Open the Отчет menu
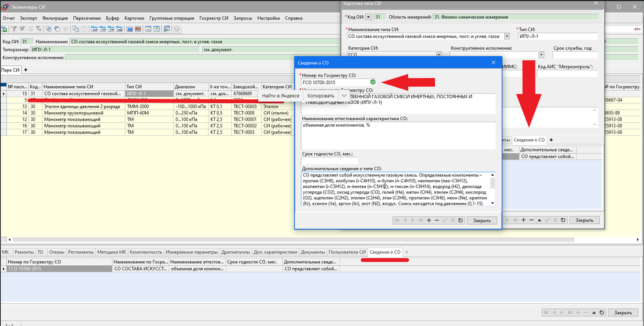Viewport: 644px width, 326px height. [8, 18]
